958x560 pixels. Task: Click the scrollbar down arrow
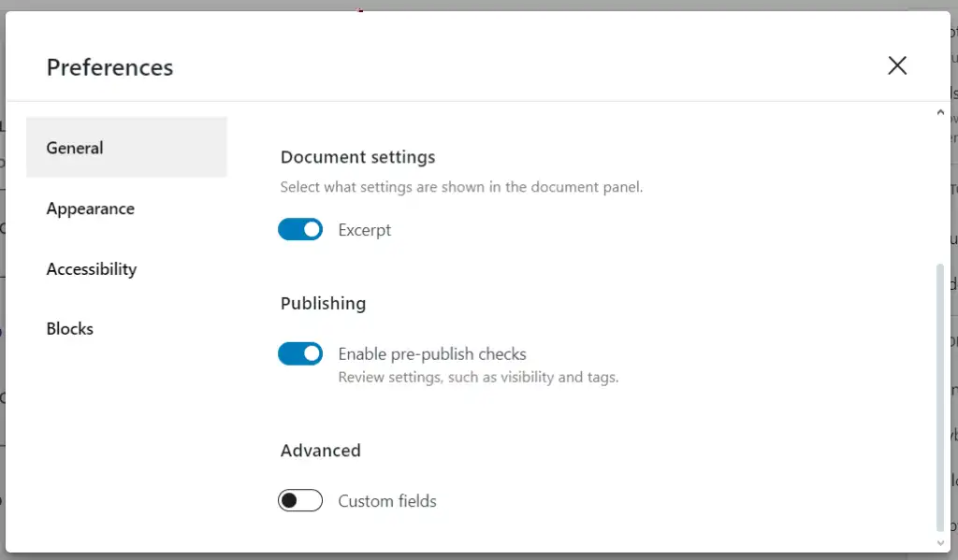(940, 542)
